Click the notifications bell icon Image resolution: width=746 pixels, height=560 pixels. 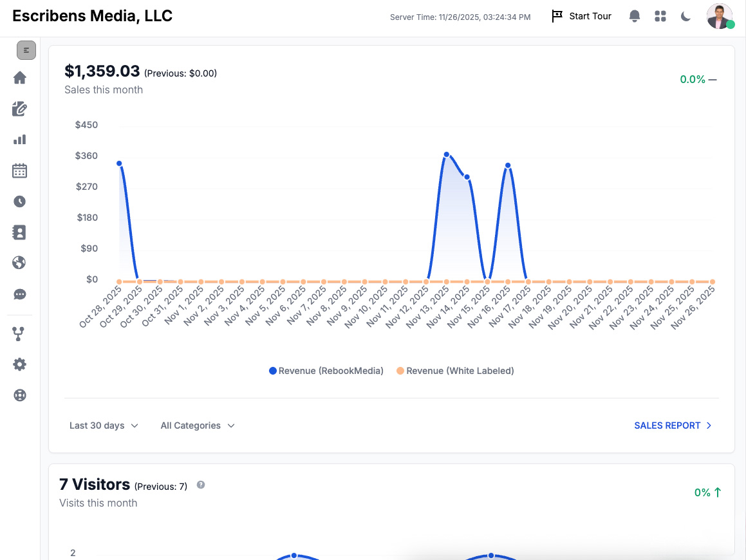[x=635, y=17]
